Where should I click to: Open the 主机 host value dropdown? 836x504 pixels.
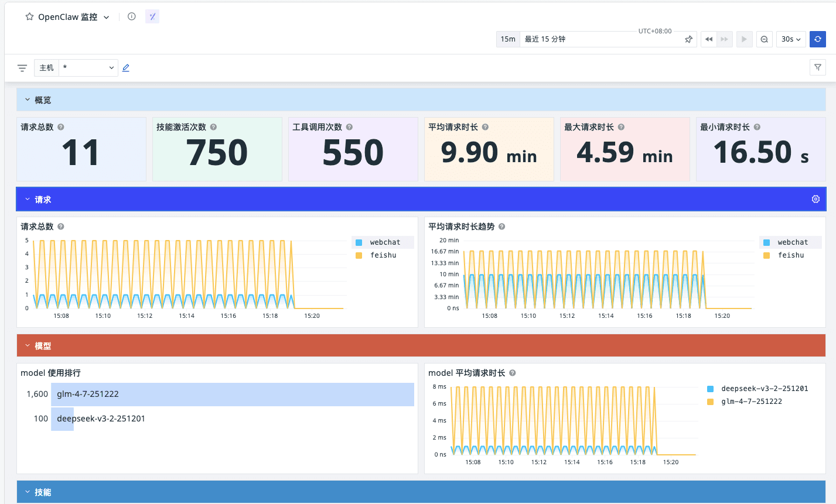tap(88, 68)
